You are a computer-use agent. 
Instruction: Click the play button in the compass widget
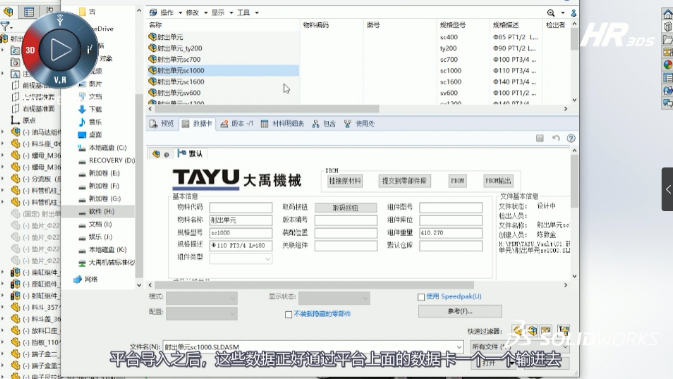point(60,49)
